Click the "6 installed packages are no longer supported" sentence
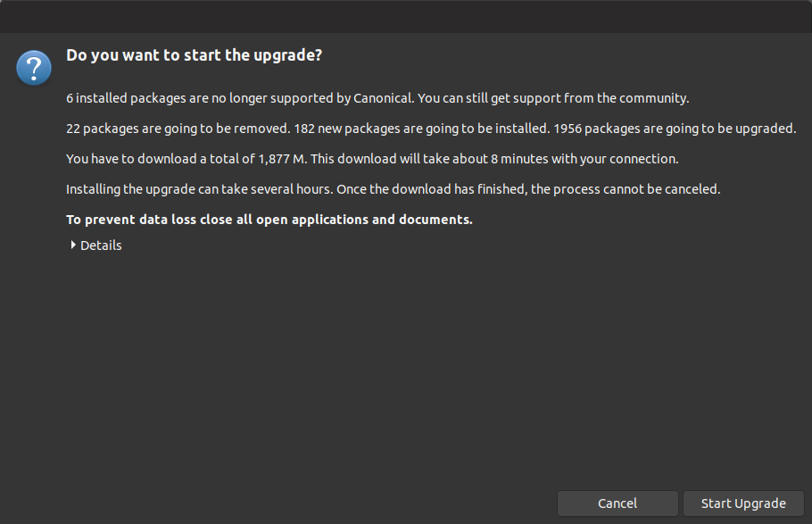Image resolution: width=812 pixels, height=524 pixels. tap(214, 98)
